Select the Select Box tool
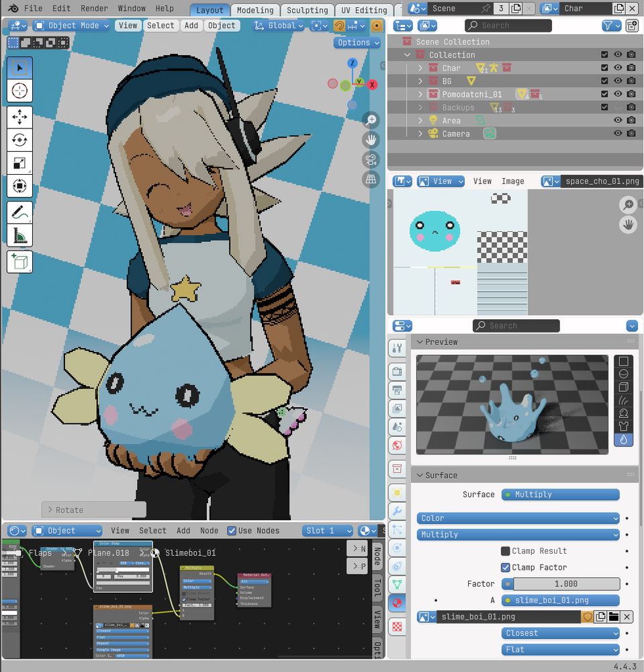Screen dimensions: 644x672 coord(19,68)
